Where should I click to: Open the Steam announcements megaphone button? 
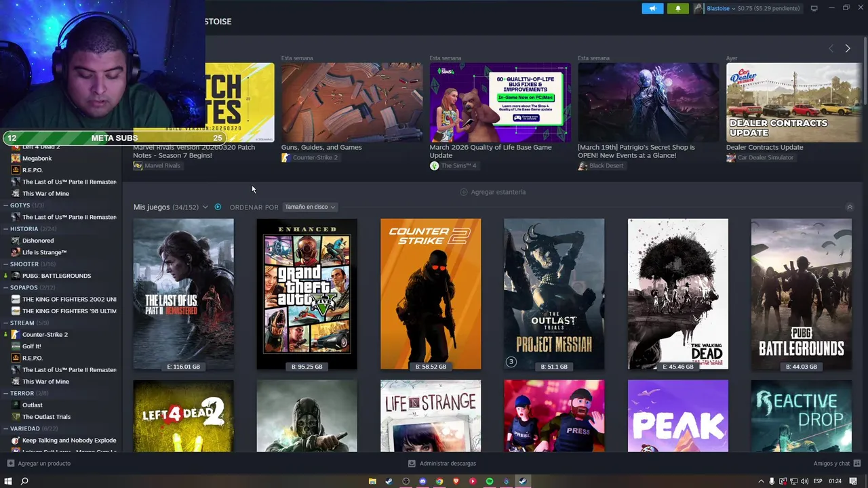652,8
